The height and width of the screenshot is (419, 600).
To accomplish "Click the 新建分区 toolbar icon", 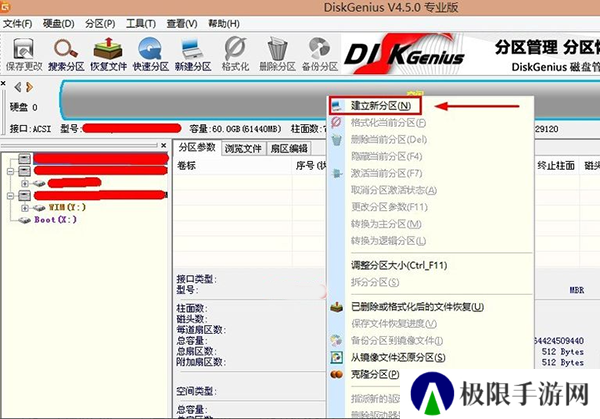I will (x=193, y=54).
